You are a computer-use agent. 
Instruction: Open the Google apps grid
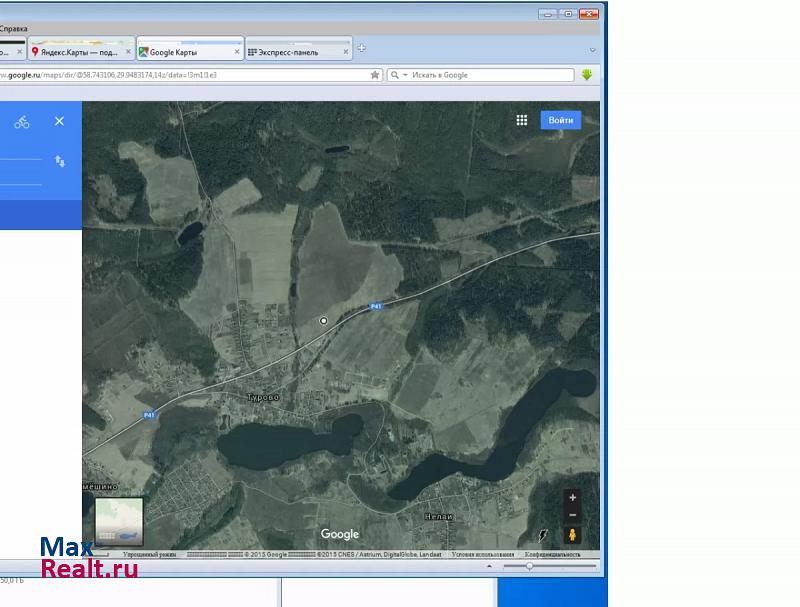tap(521, 120)
